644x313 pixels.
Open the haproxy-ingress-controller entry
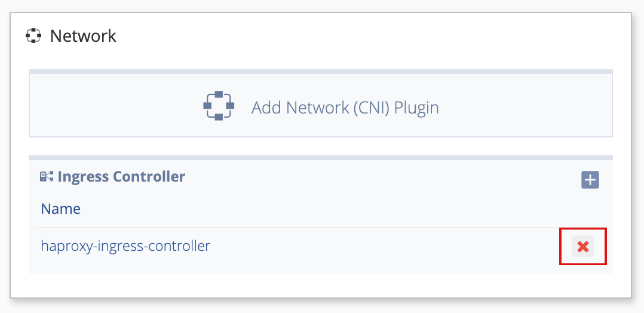point(125,246)
